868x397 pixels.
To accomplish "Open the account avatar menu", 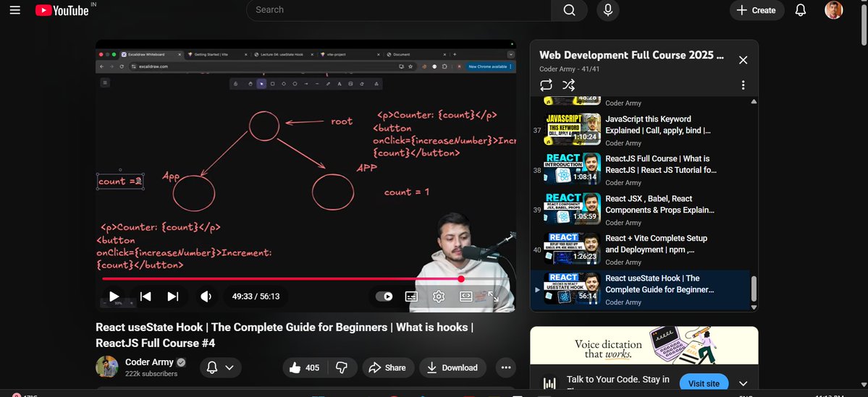I will (x=834, y=10).
